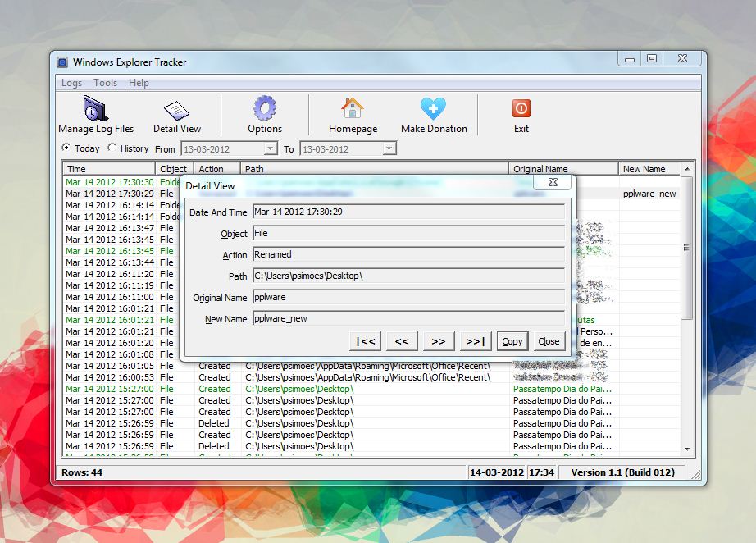Click the Make Donation heart icon
The image size is (756, 543).
[433, 108]
